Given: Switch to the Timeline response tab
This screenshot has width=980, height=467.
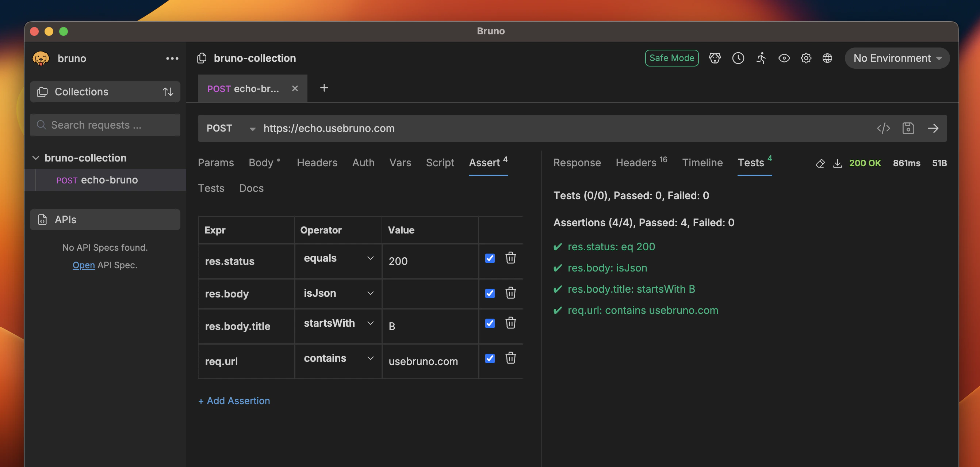Looking at the screenshot, I should click(702, 163).
